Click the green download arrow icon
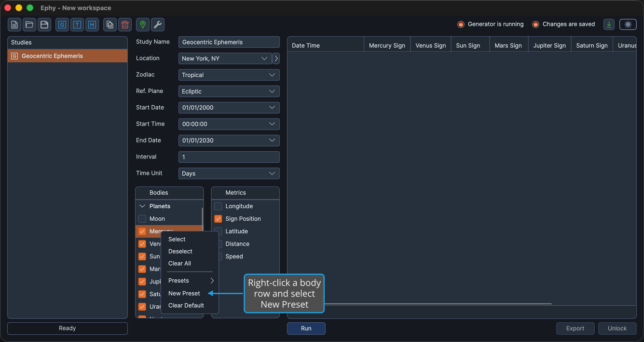This screenshot has width=644, height=342. point(609,25)
